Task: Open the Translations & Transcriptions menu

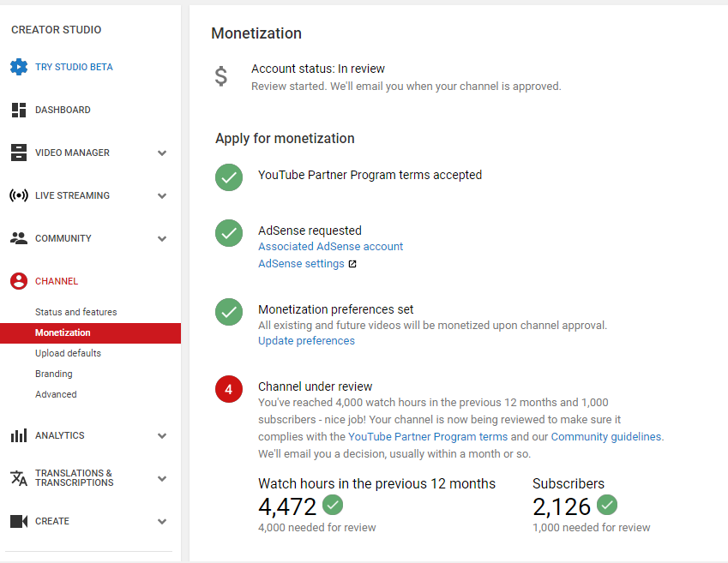Action: coord(75,478)
